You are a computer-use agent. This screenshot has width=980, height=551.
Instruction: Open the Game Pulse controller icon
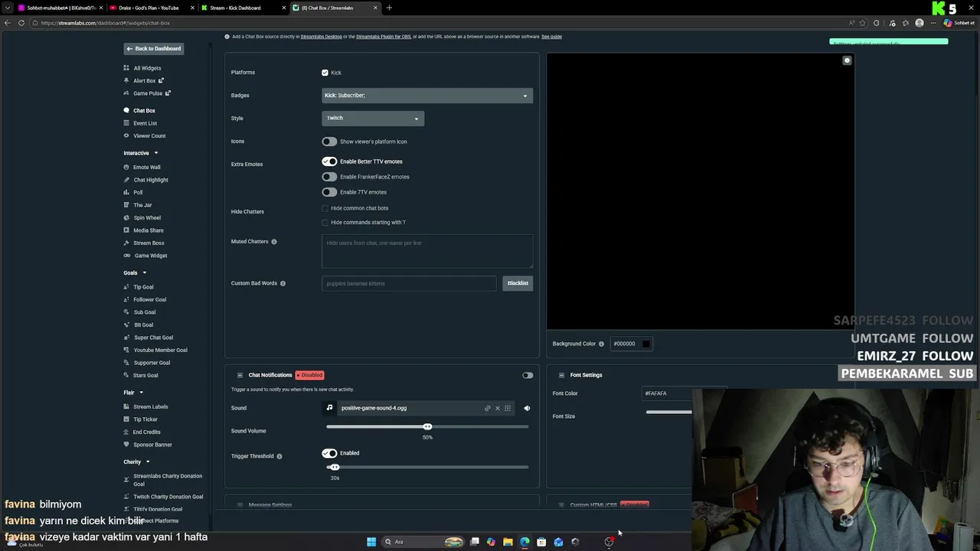click(126, 93)
